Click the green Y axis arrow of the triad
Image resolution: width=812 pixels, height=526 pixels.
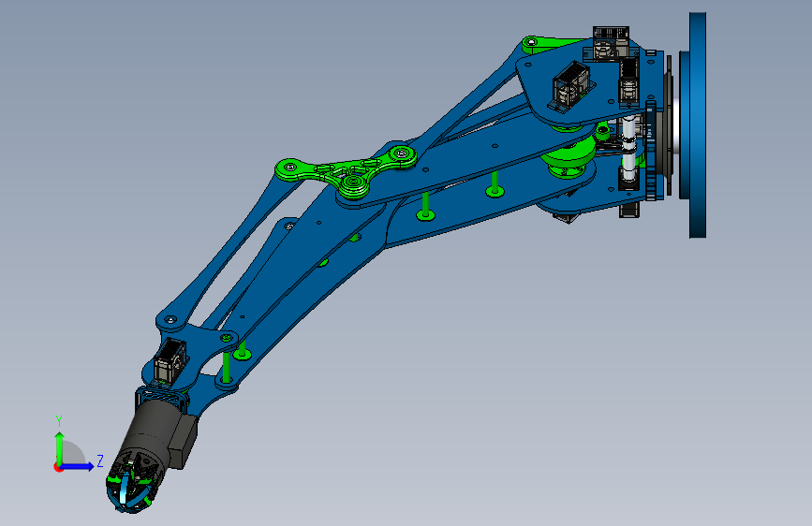pyautogui.click(x=60, y=447)
